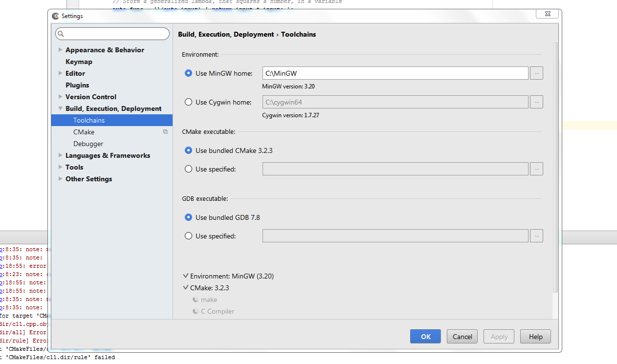The width and height of the screenshot is (617, 364).
Task: Click the settings panel vertical scrollbar
Action: 555,167
